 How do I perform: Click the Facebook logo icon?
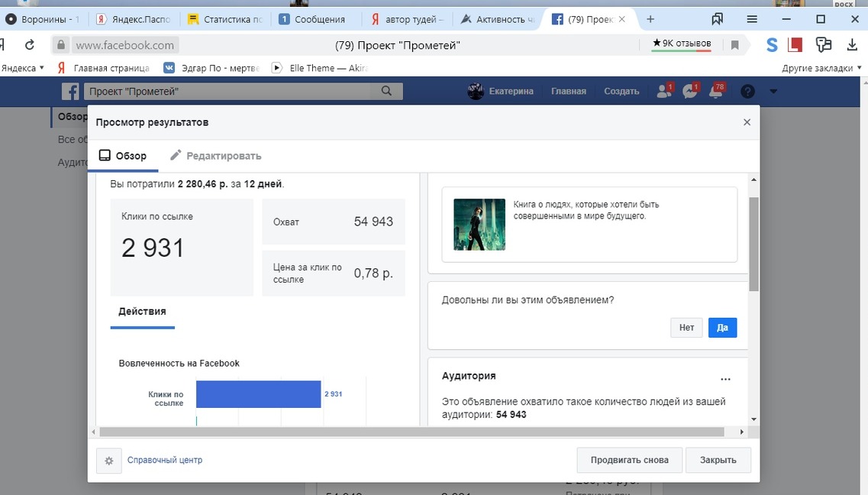(x=70, y=92)
